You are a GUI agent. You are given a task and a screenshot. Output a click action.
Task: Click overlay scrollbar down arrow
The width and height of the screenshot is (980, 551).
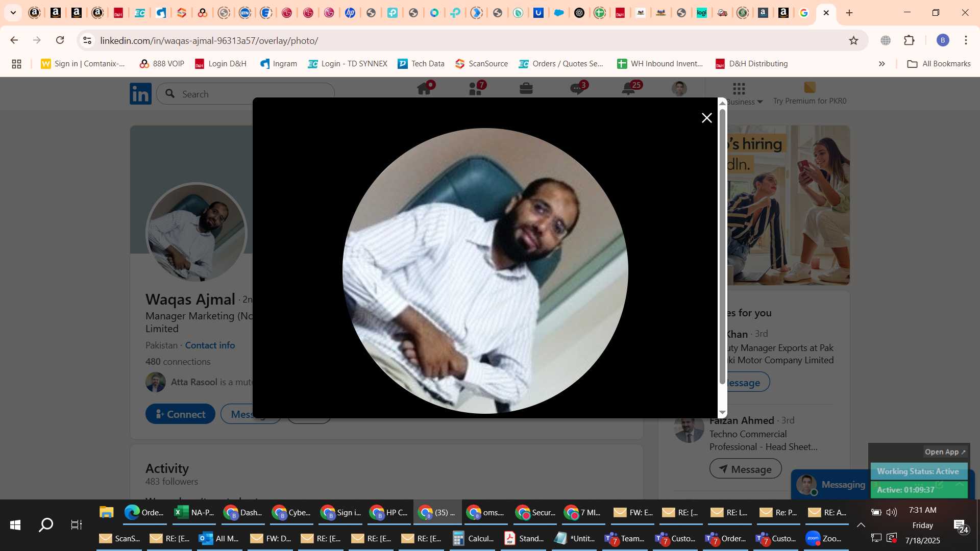[x=722, y=413]
